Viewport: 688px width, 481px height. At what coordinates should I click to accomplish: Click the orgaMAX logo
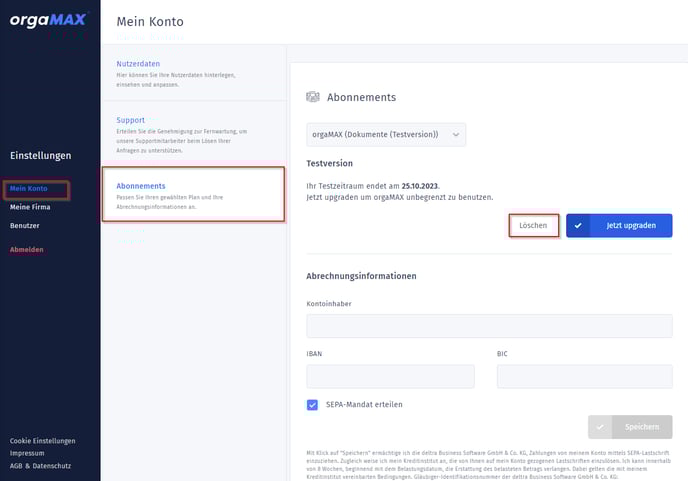click(48, 20)
